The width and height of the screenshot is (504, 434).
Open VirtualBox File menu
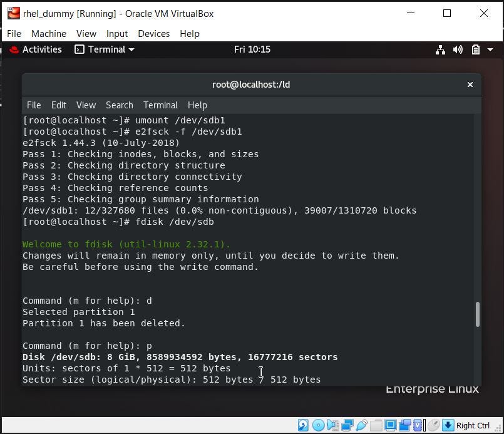tap(14, 34)
